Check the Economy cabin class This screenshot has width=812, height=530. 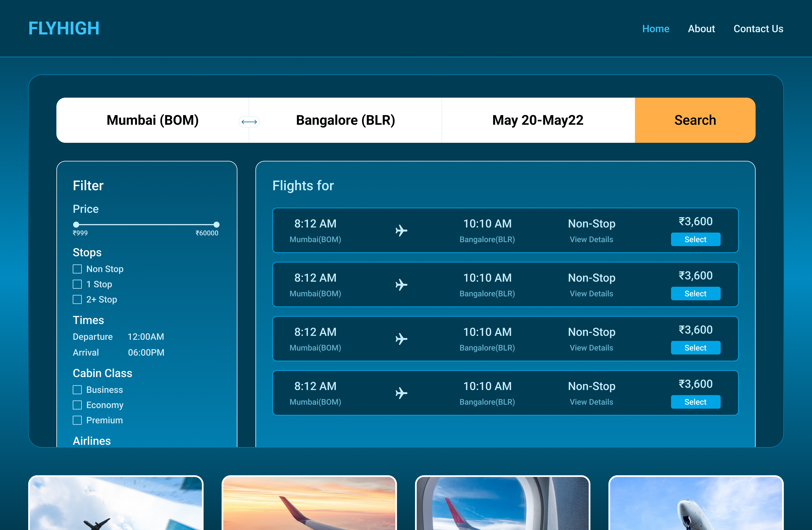[77, 405]
